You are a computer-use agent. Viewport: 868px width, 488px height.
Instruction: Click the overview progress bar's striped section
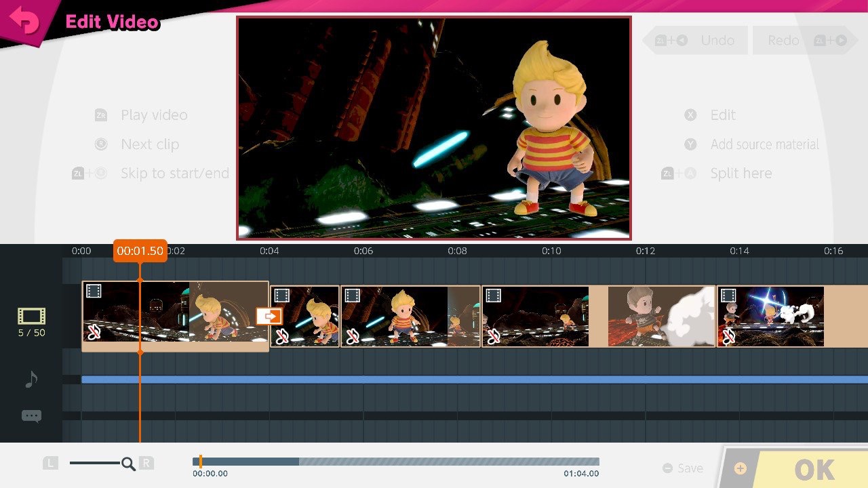[x=449, y=462]
